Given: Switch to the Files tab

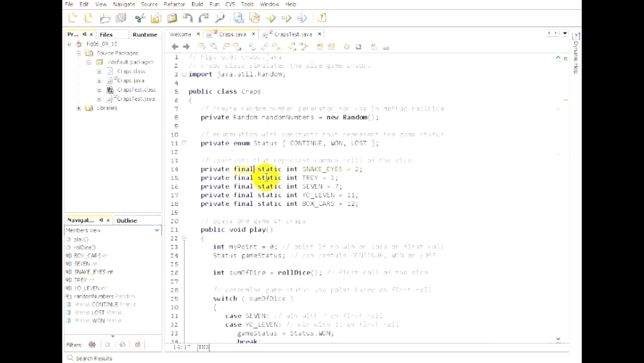Looking at the screenshot, I should [106, 35].
